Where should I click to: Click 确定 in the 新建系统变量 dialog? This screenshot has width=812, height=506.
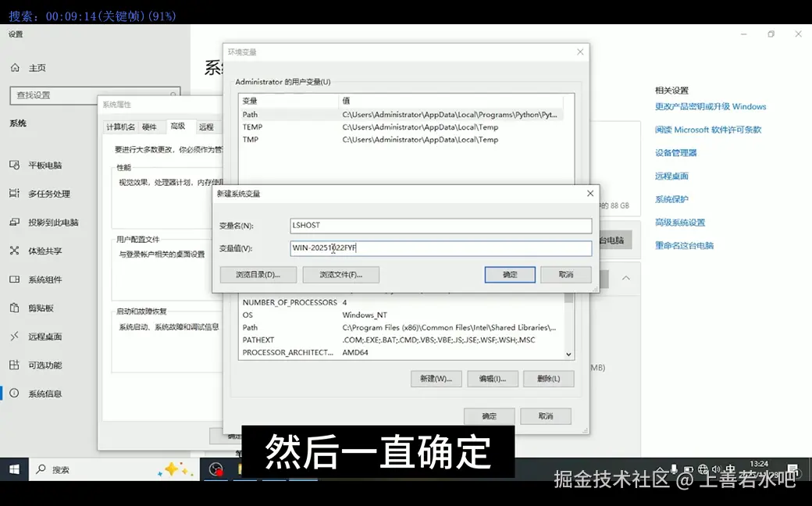click(x=509, y=274)
